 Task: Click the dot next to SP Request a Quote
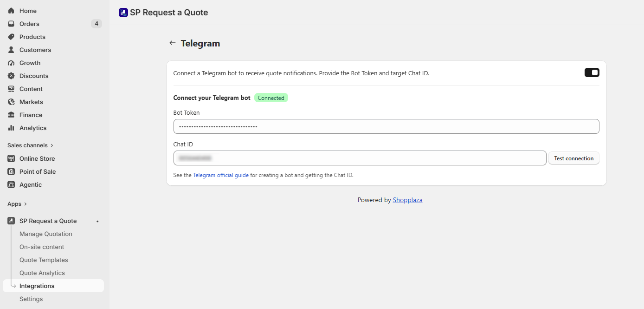(97, 221)
